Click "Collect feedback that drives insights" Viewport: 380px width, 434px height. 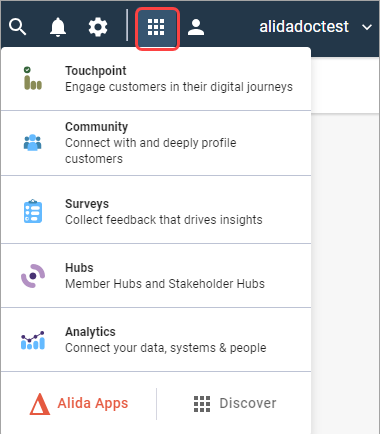click(164, 220)
